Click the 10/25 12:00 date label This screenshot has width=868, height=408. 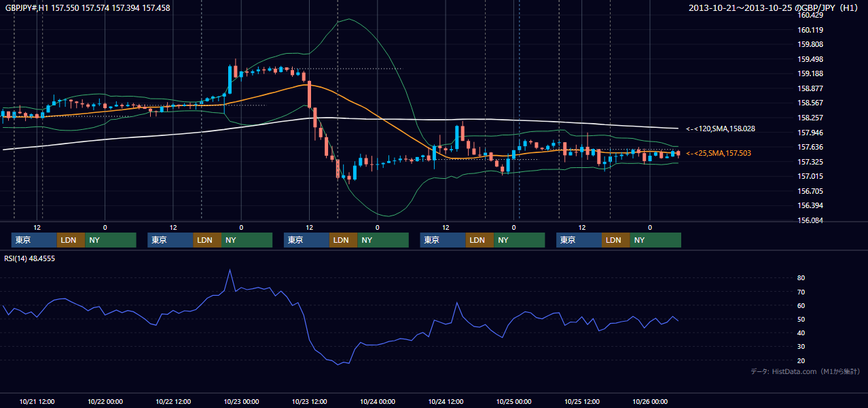coord(581,401)
